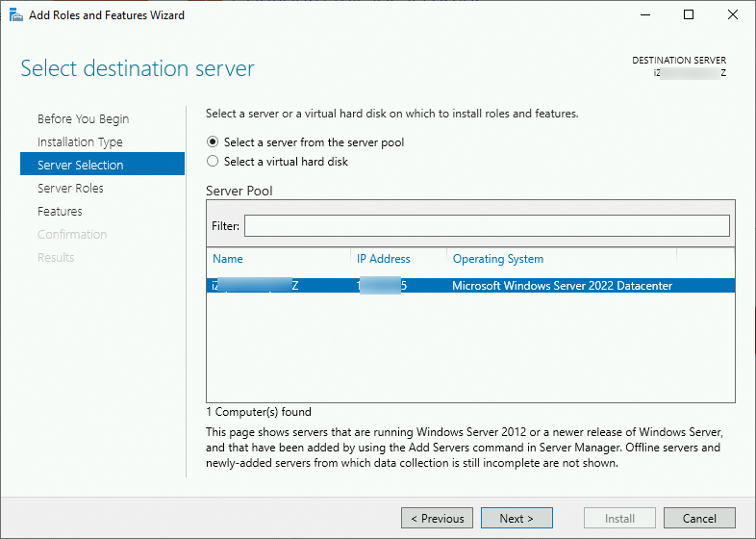Maximize the wizard window
Screen dimensions: 756x539
689,15
